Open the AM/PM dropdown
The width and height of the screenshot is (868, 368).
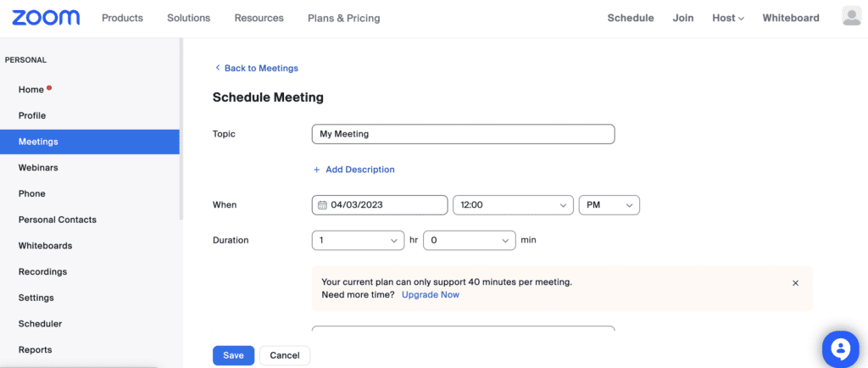click(x=609, y=204)
